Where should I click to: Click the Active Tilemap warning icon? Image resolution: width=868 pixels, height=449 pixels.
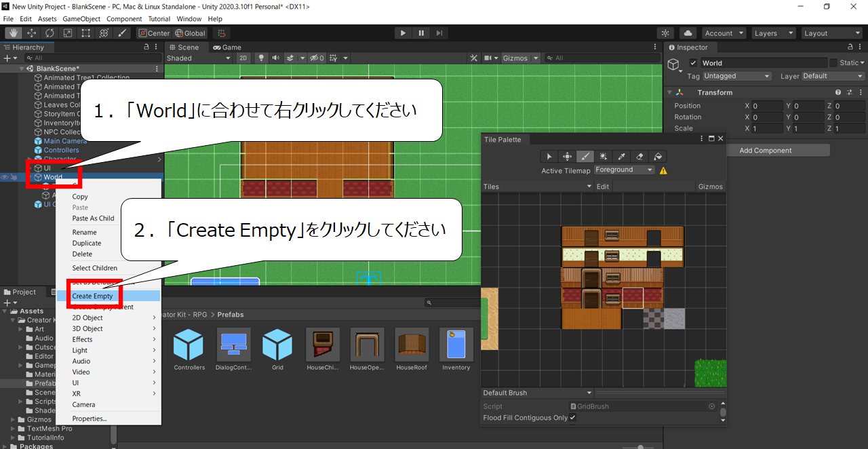click(663, 170)
